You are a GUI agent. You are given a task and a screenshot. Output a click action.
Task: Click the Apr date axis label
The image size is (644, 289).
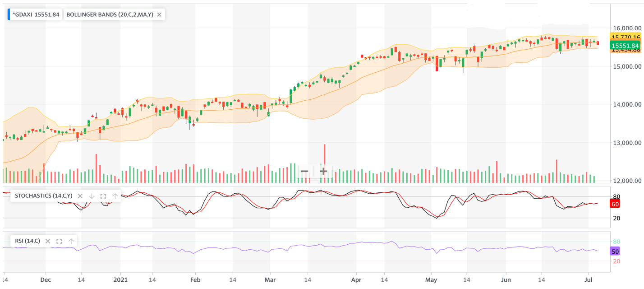356,280
